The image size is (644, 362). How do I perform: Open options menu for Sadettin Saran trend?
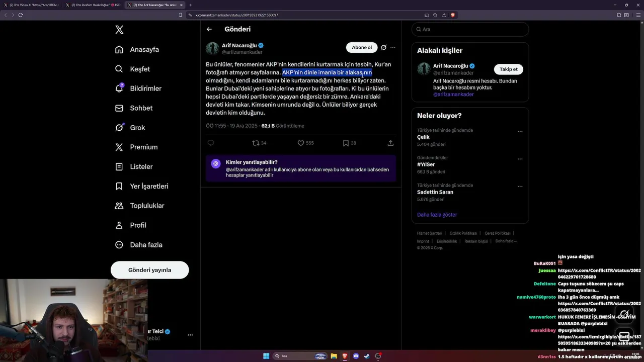click(520, 187)
